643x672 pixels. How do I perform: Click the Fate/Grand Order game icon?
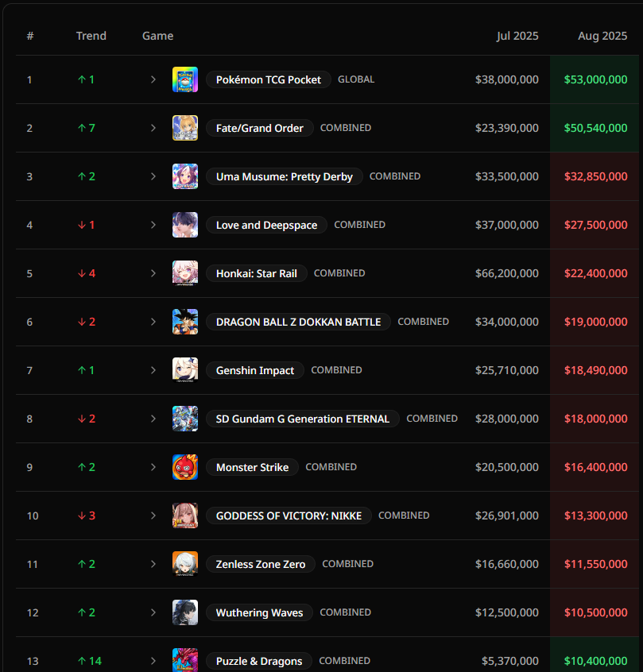point(185,128)
